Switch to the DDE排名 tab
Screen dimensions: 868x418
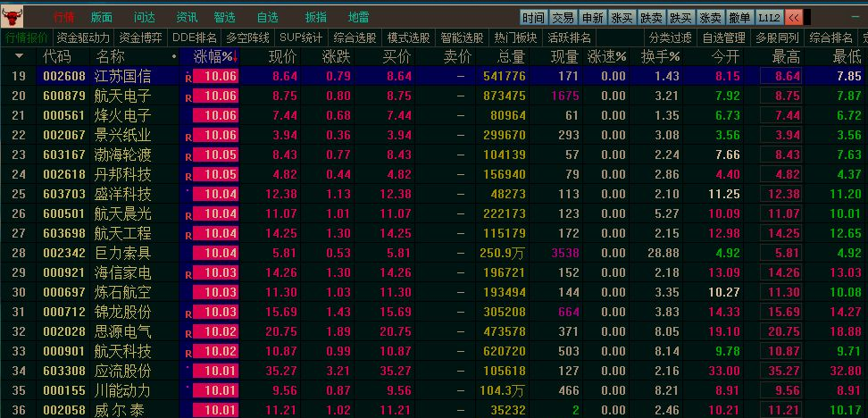tap(195, 38)
